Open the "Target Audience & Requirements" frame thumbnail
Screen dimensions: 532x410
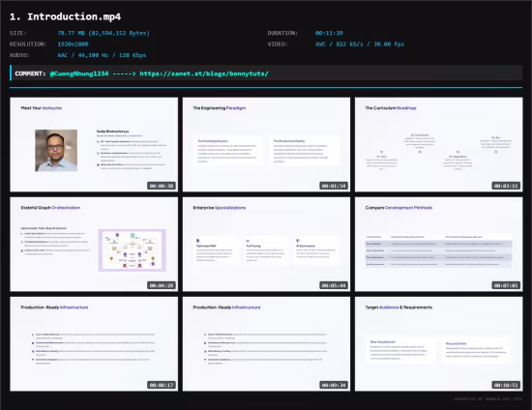coord(439,344)
